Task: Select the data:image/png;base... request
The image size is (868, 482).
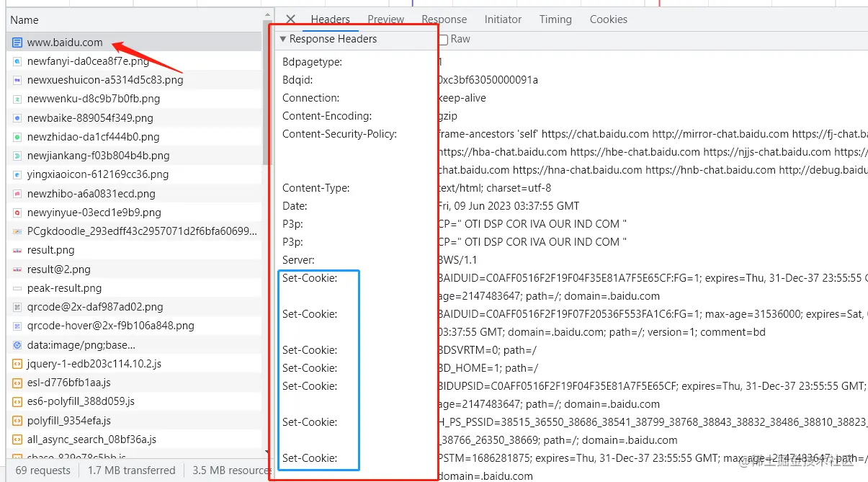Action: (x=134, y=345)
